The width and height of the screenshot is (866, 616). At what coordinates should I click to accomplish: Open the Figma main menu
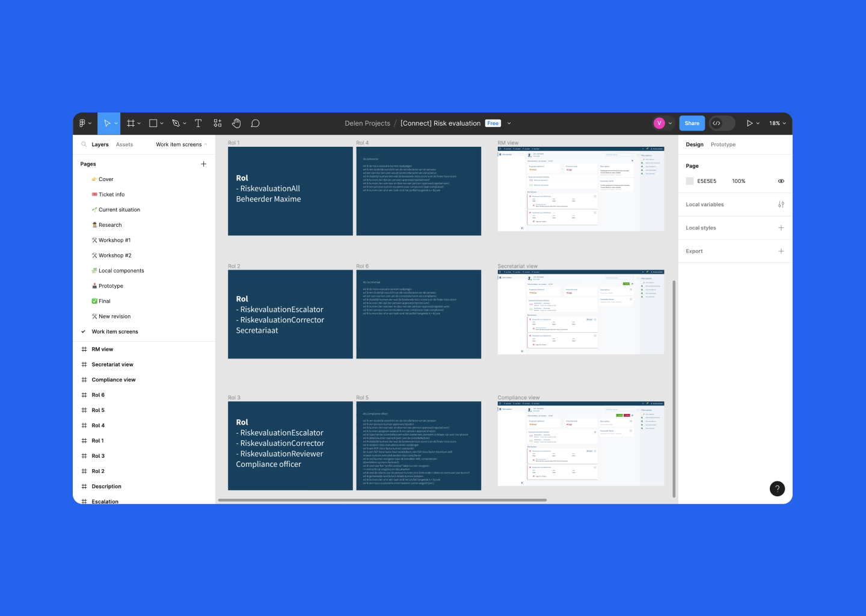click(x=85, y=123)
